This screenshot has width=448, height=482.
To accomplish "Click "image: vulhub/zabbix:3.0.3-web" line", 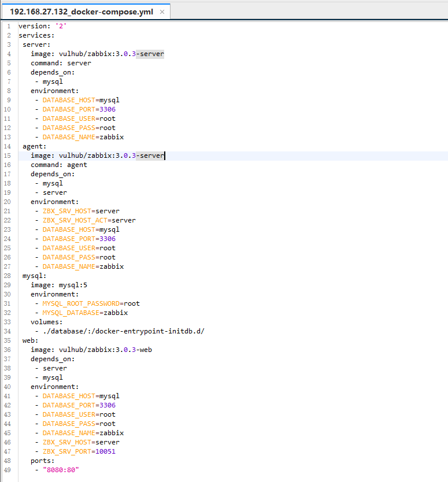I will point(91,350).
